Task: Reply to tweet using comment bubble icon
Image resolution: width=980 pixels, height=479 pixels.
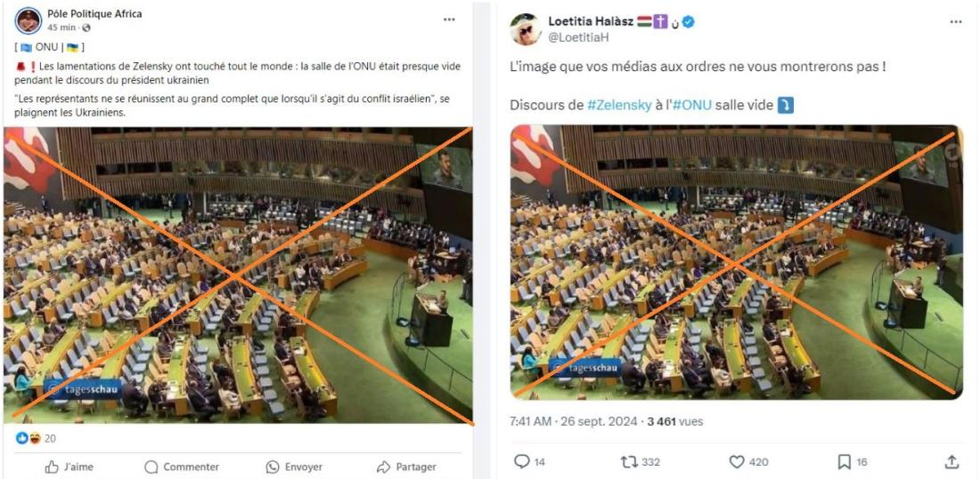Action: pos(522,461)
